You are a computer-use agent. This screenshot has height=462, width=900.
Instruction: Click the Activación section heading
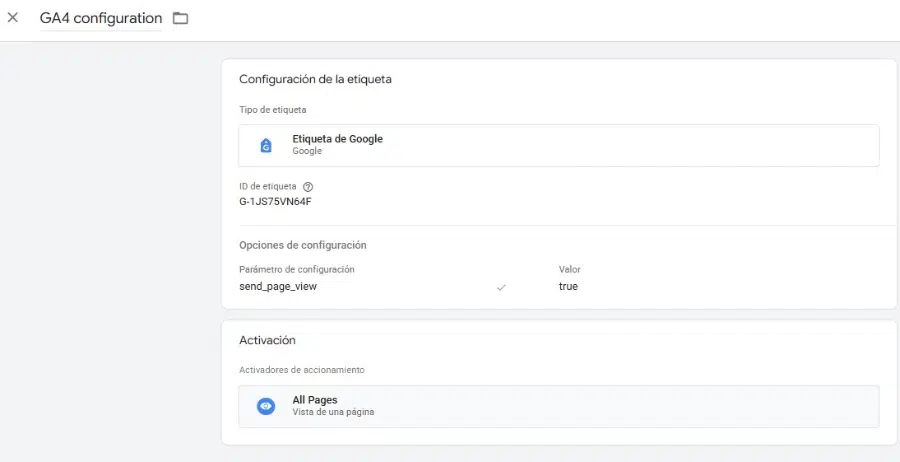(x=267, y=340)
